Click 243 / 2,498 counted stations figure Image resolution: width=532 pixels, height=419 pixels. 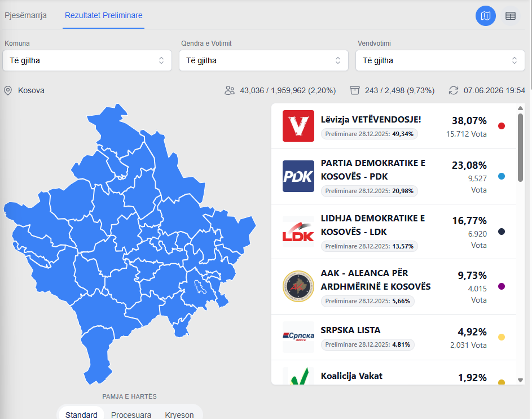[399, 91]
